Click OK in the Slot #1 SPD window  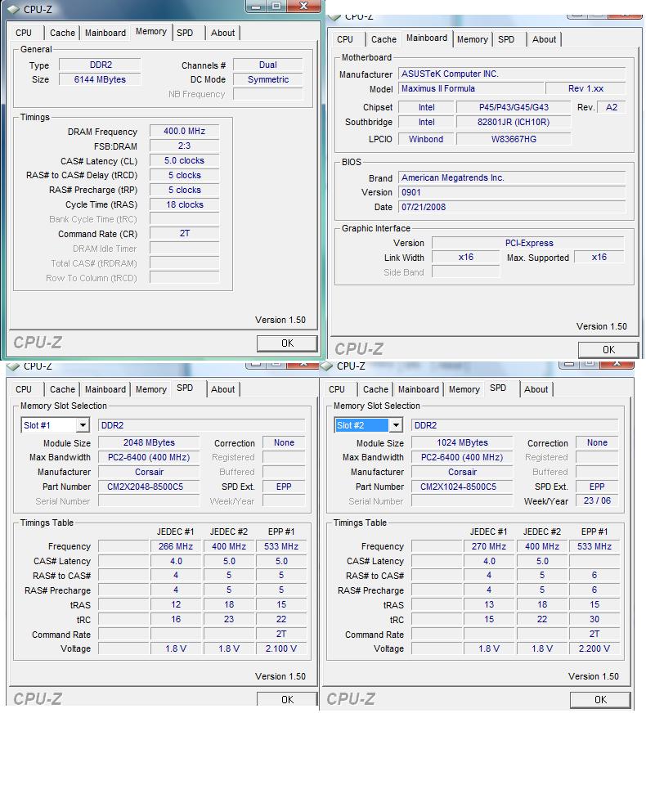tap(287, 700)
